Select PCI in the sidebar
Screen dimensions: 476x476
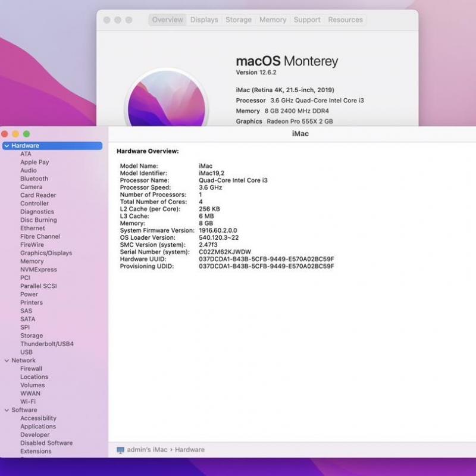click(x=25, y=277)
